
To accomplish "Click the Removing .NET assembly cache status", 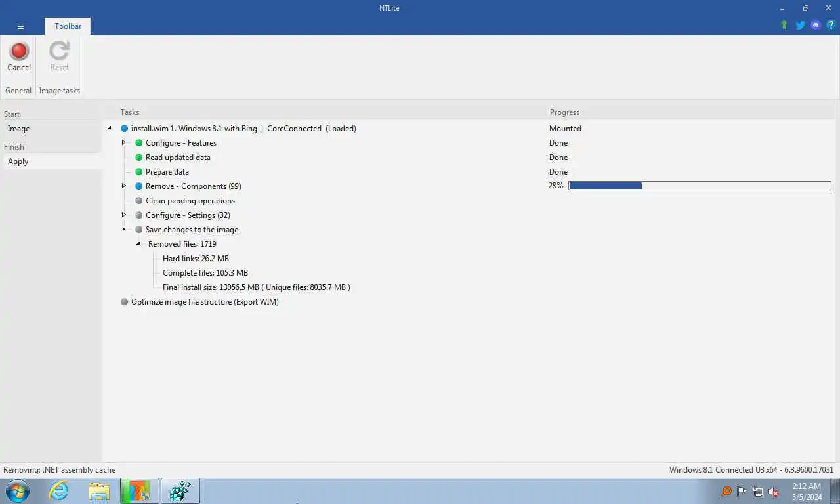I will tap(60, 470).
